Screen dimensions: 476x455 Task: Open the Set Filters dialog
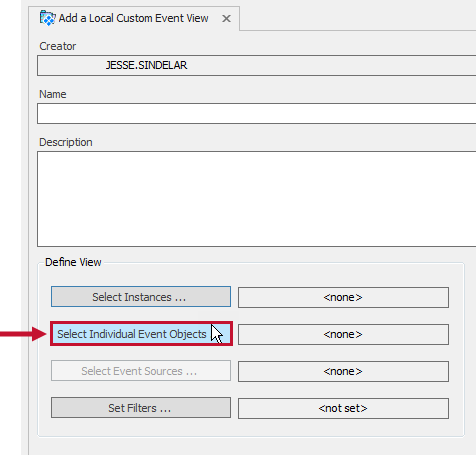click(x=141, y=408)
